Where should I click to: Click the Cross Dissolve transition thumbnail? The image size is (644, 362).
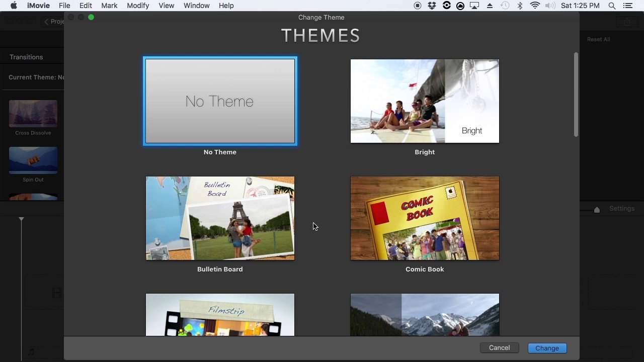pos(33,114)
